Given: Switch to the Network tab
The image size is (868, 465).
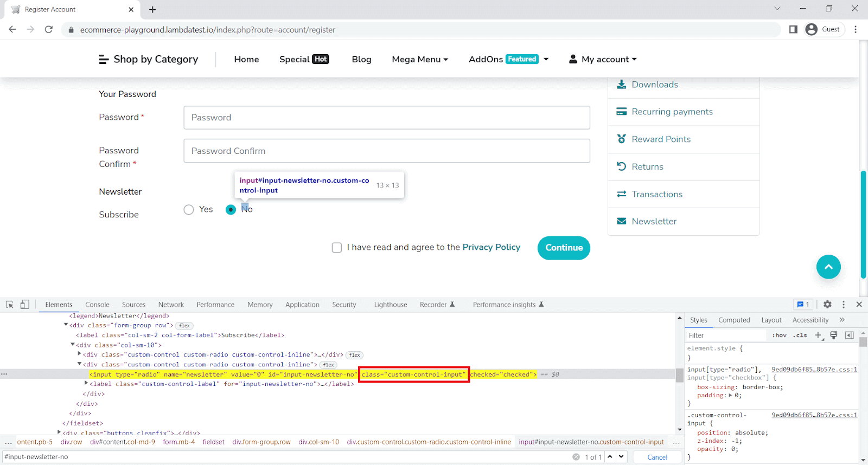Looking at the screenshot, I should (171, 305).
